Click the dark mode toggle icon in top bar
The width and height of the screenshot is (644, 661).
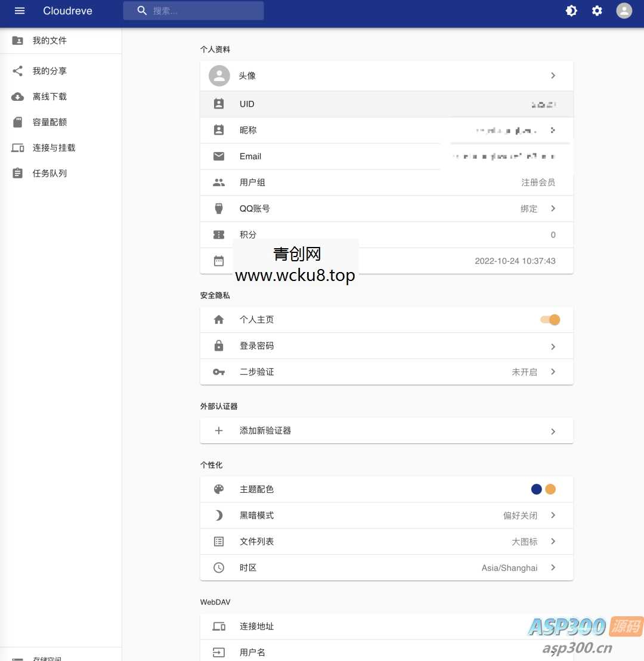(571, 11)
